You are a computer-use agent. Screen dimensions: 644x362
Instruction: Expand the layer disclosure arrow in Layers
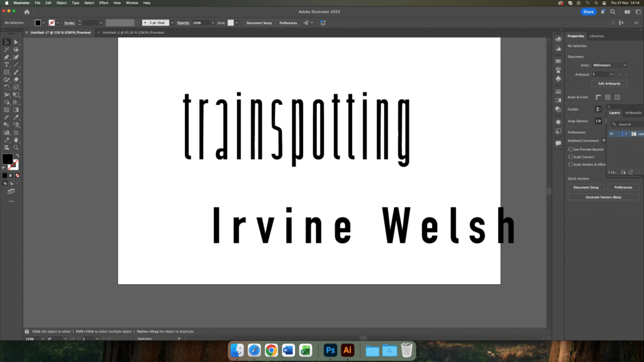pyautogui.click(x=626, y=134)
